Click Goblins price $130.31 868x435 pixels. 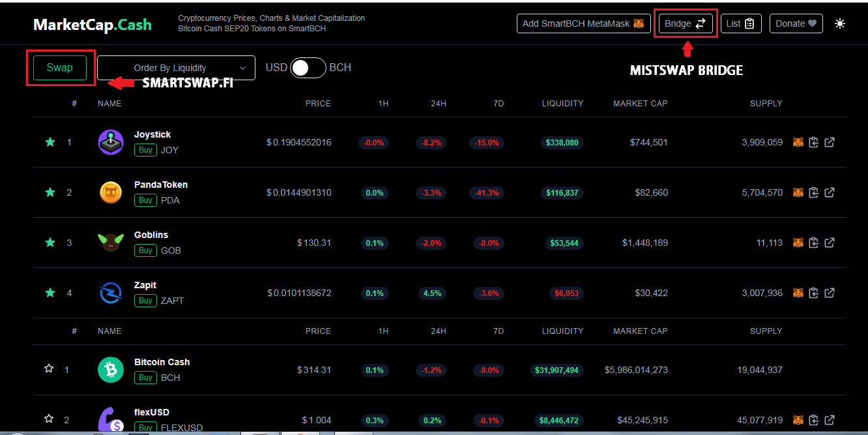(314, 243)
